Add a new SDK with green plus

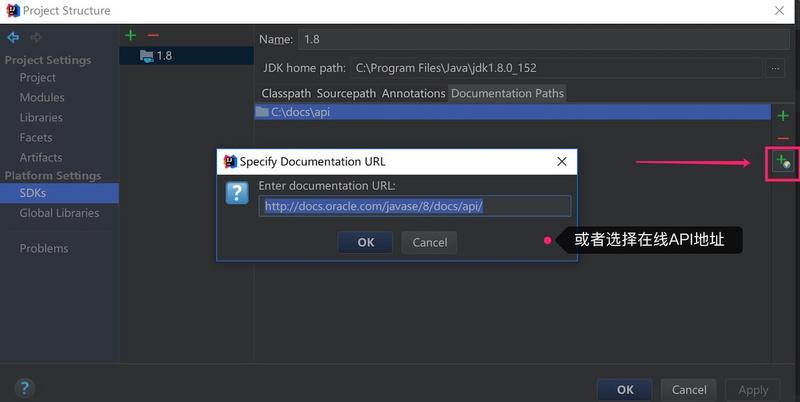click(131, 35)
